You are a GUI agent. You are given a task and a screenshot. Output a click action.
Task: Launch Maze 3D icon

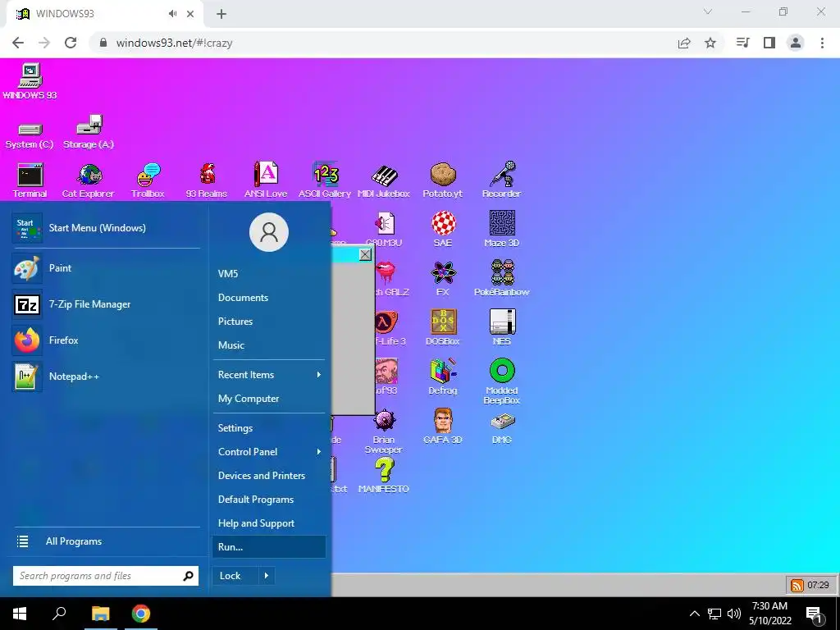[x=502, y=230]
